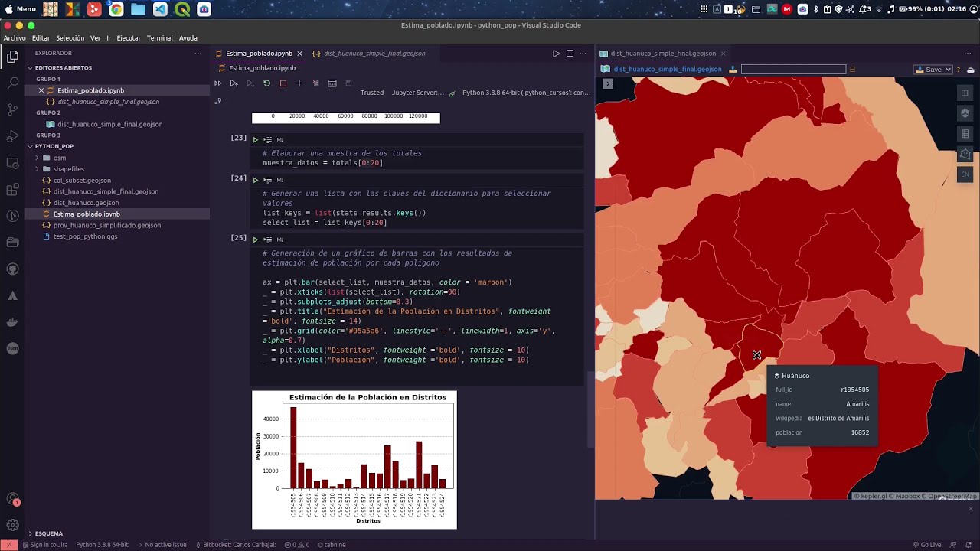Image resolution: width=980 pixels, height=551 pixels.
Task: Switch to Estima_poblado.ipynb tab
Action: click(x=259, y=54)
